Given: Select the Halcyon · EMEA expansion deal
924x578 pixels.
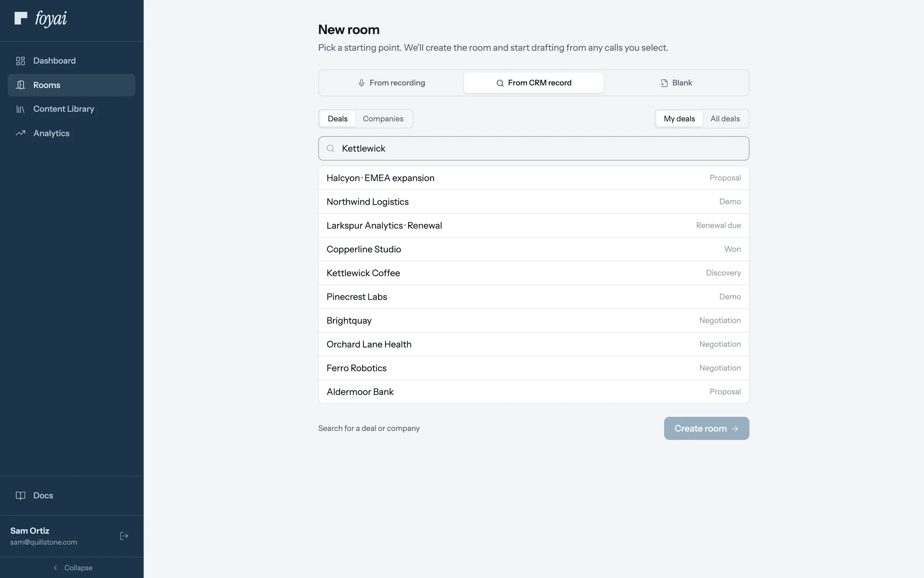Looking at the screenshot, I should click(x=534, y=178).
